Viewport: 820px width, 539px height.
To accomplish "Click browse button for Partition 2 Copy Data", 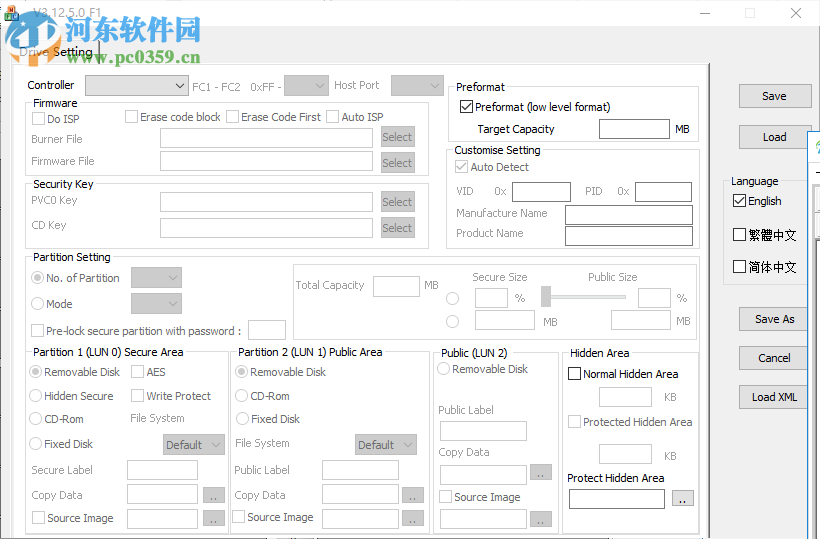I will pyautogui.click(x=412, y=495).
